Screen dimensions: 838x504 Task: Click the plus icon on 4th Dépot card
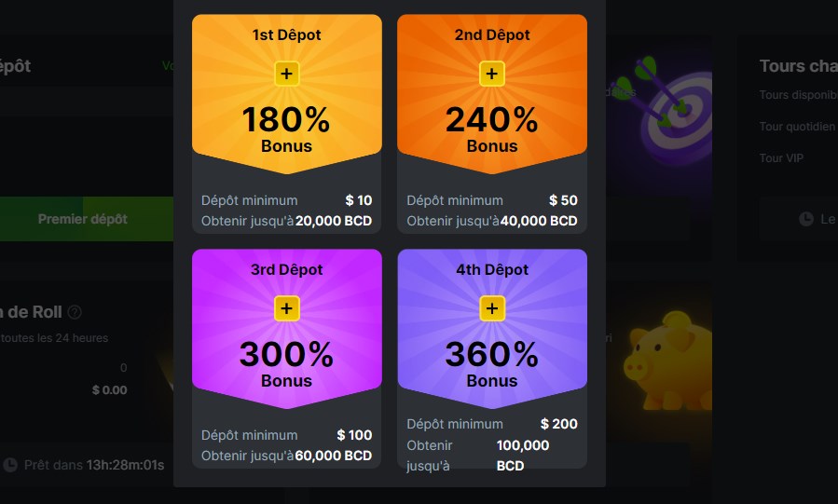point(492,308)
